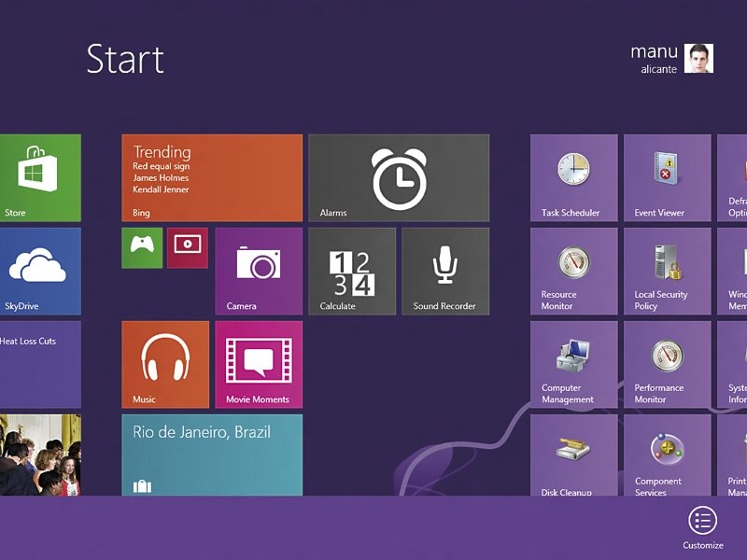Open the SkyDrive tile

40,271
